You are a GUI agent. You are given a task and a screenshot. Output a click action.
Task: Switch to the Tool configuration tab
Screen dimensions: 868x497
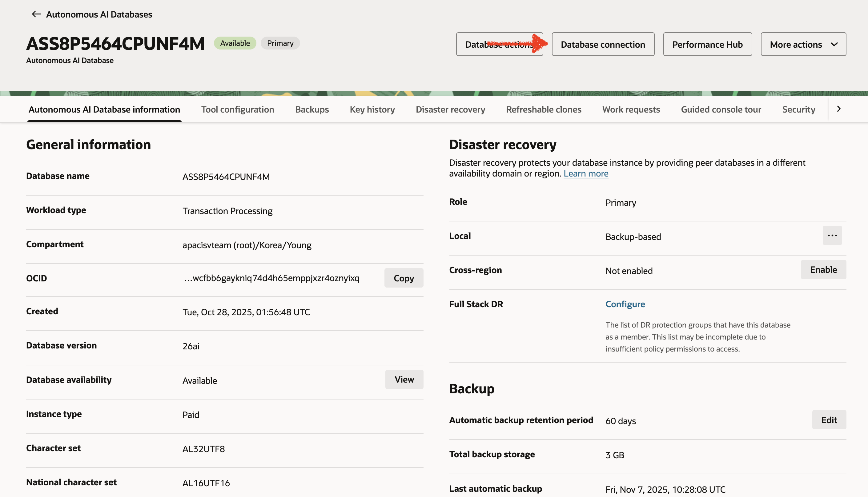237,109
